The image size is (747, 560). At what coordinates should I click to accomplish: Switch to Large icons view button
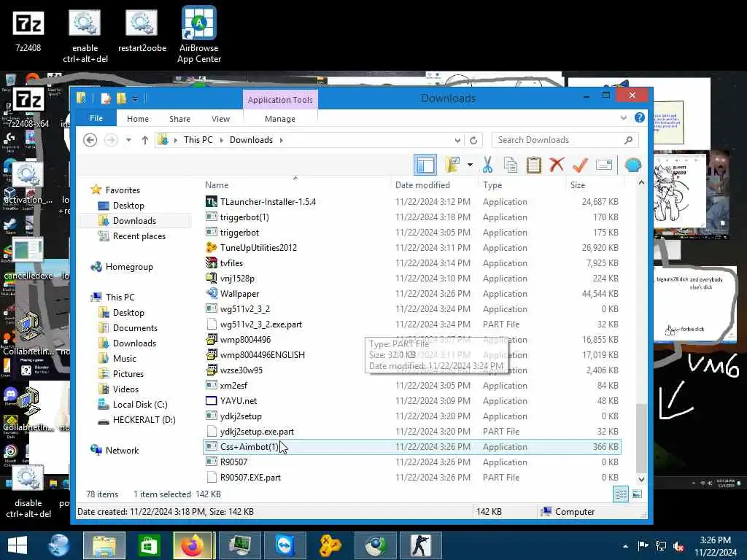636,494
